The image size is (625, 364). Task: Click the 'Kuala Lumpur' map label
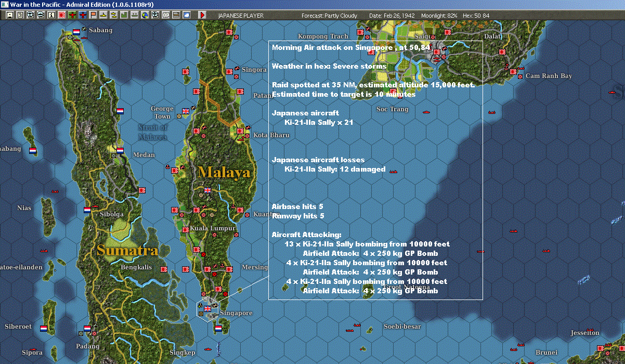pos(213,228)
